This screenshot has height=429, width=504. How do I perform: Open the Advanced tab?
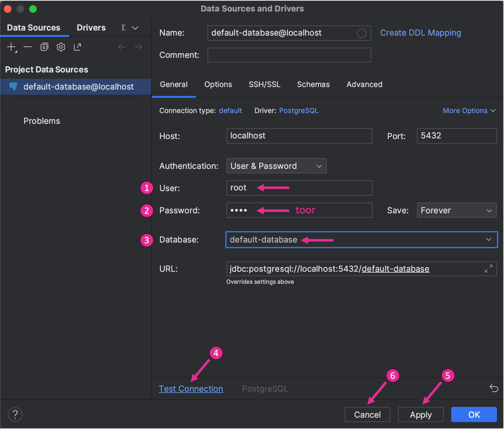pyautogui.click(x=364, y=84)
